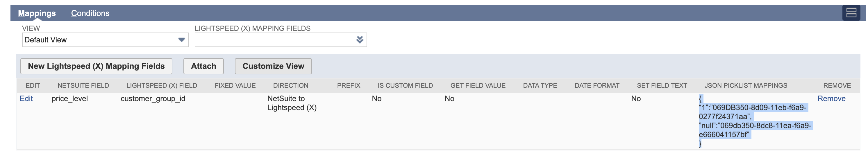The height and width of the screenshot is (165, 868).
Task: Click the JSON Picklist Mappings column header
Action: [x=745, y=85]
